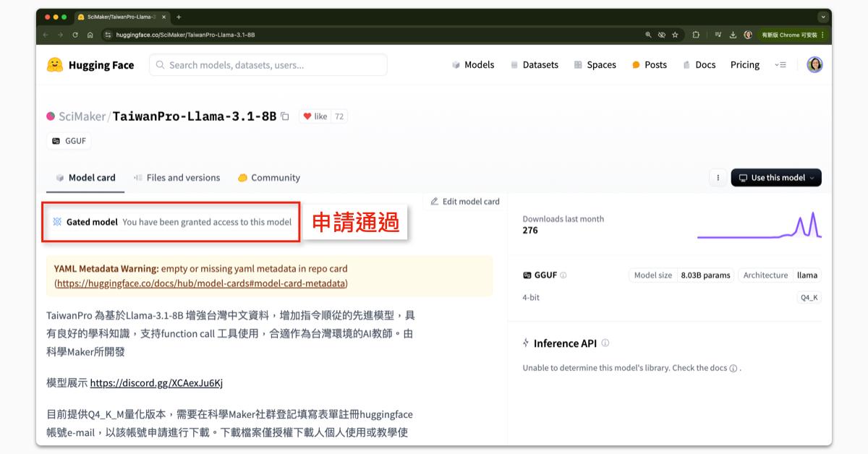Click Architecture llama badge
This screenshot has width=868, height=454.
point(780,275)
